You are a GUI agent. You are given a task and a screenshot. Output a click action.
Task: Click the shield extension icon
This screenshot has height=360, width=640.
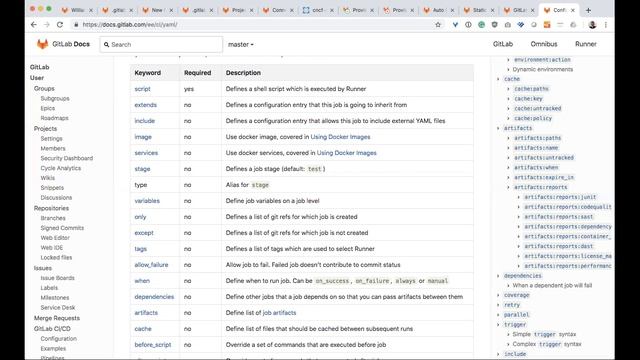coord(494,24)
